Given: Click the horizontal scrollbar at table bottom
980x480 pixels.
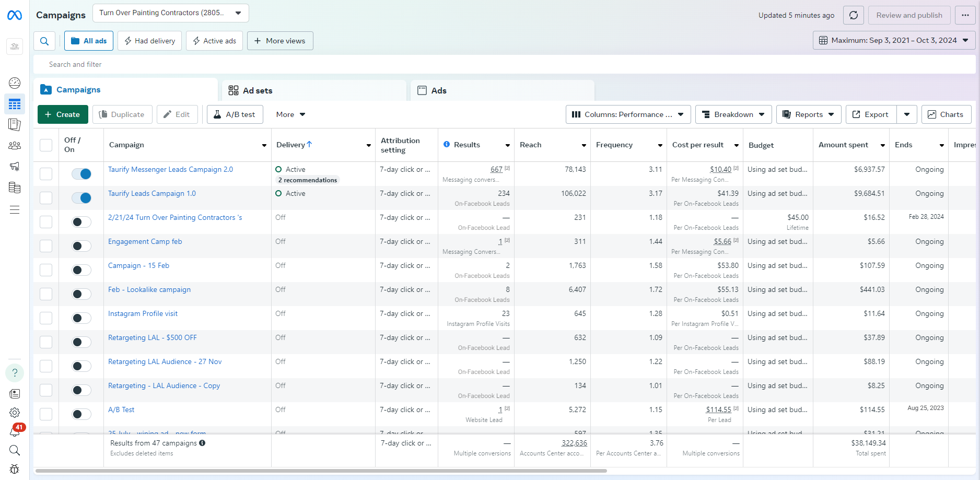Looking at the screenshot, I should click(321, 471).
